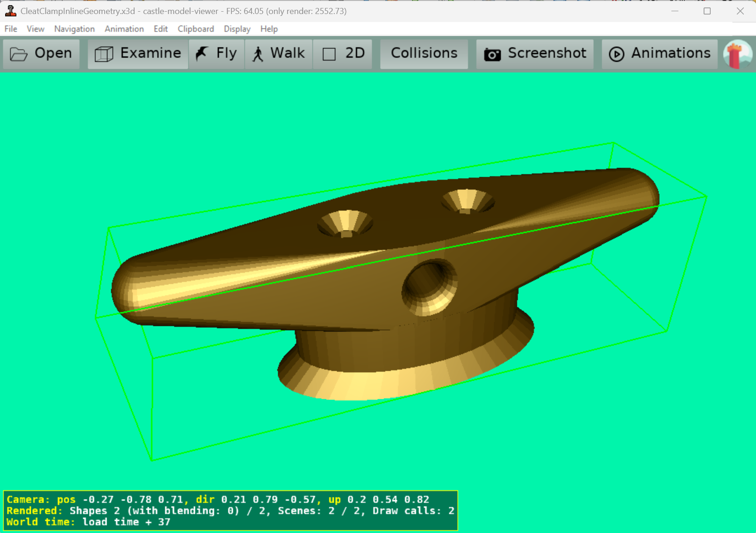
Task: Expand the Display menu
Action: point(237,29)
